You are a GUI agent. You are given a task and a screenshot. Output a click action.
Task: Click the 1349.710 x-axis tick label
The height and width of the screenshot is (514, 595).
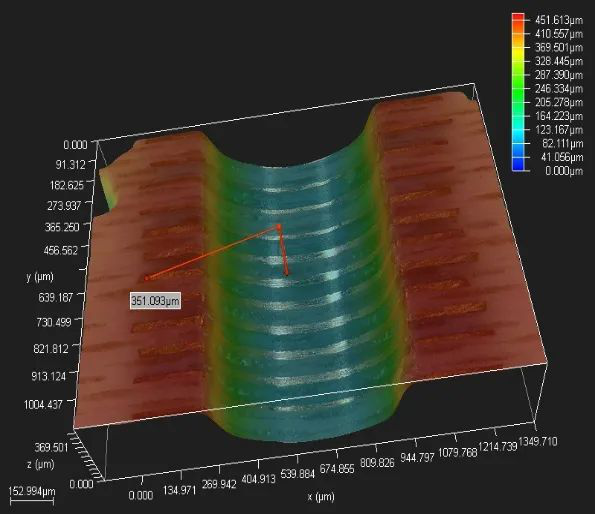538,442
